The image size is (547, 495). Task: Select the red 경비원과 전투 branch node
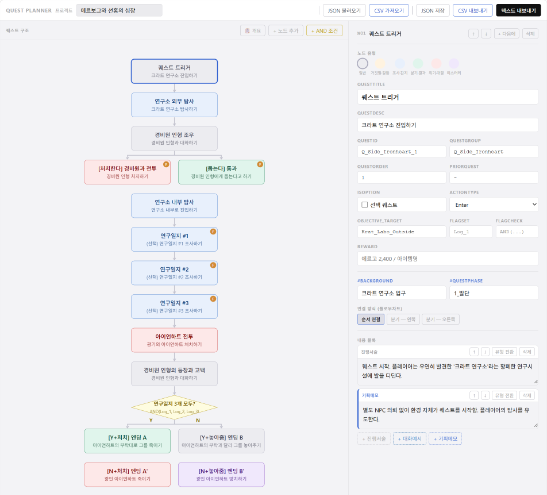tap(127, 172)
